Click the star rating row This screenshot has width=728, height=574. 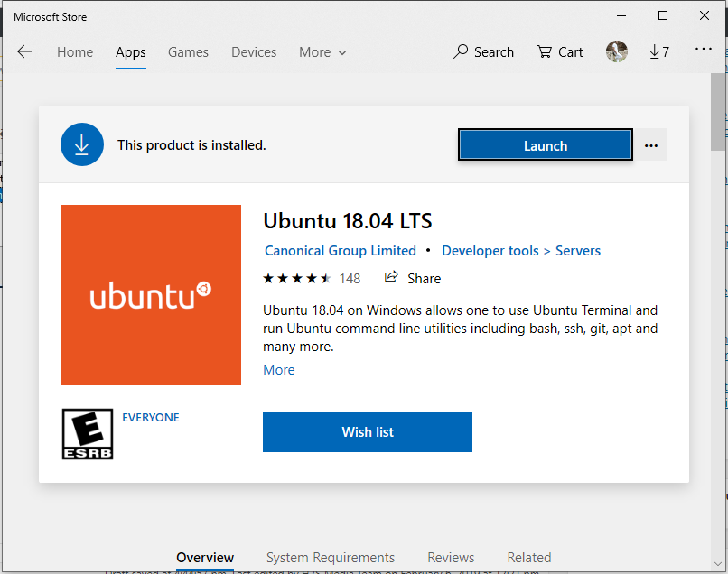click(x=296, y=278)
